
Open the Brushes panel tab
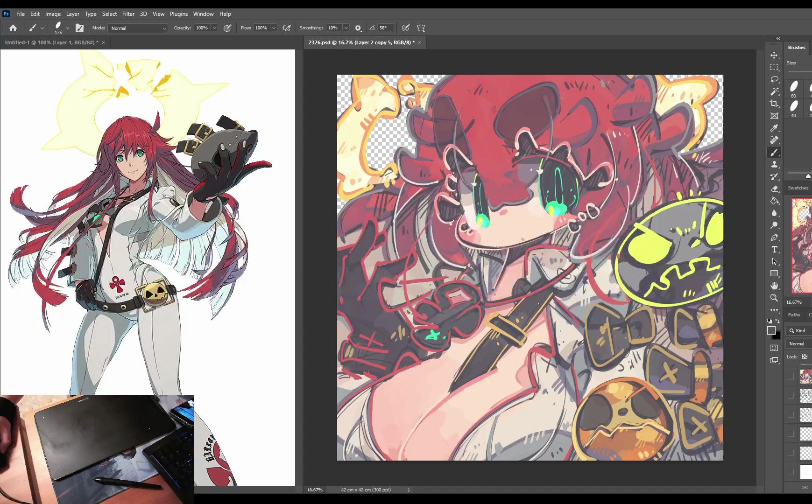pos(797,47)
